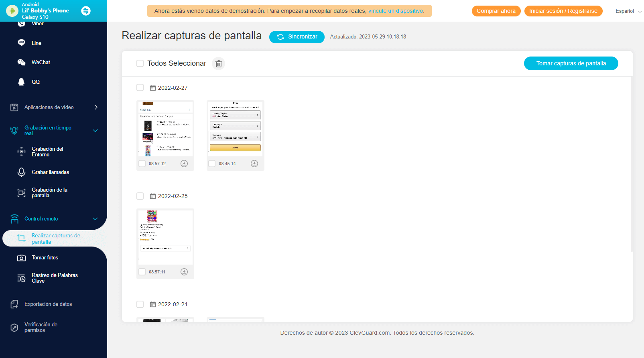Click the Rastreo de Palabras Clave icon

[x=22, y=278]
